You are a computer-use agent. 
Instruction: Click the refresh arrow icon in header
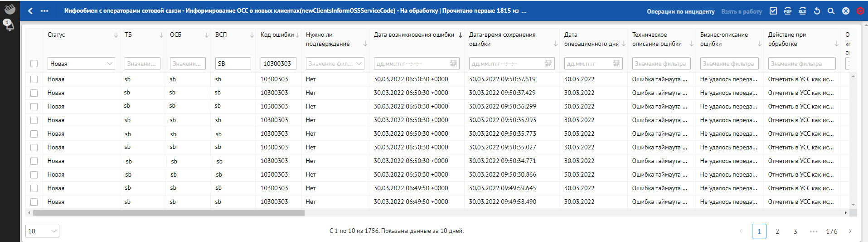[817, 11]
